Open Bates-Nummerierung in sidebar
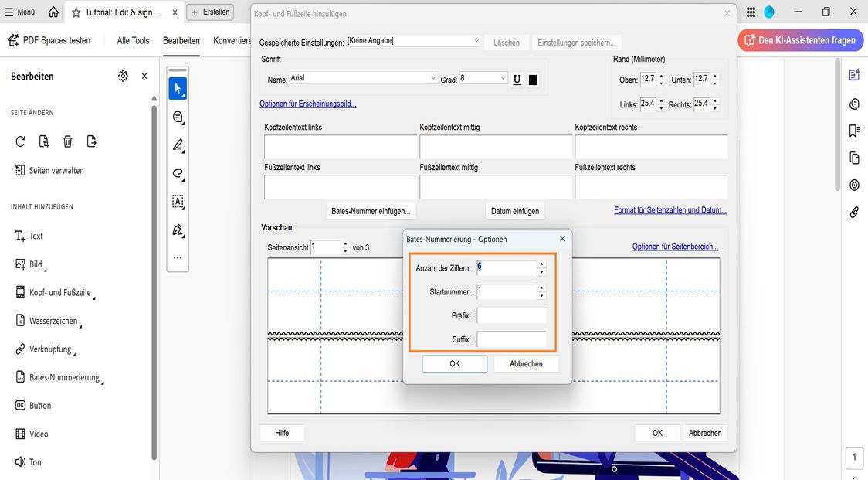The image size is (868, 480). (59, 377)
